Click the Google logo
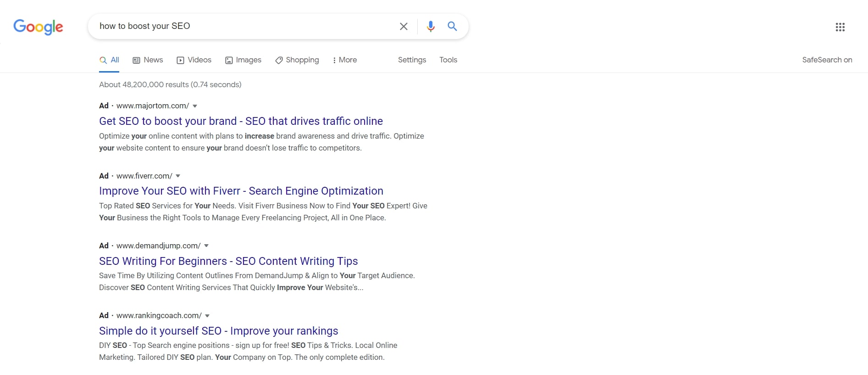The height and width of the screenshot is (375, 868). click(x=38, y=27)
